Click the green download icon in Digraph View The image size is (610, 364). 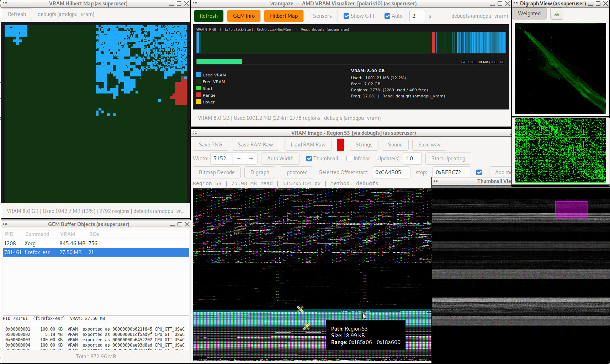(556, 14)
